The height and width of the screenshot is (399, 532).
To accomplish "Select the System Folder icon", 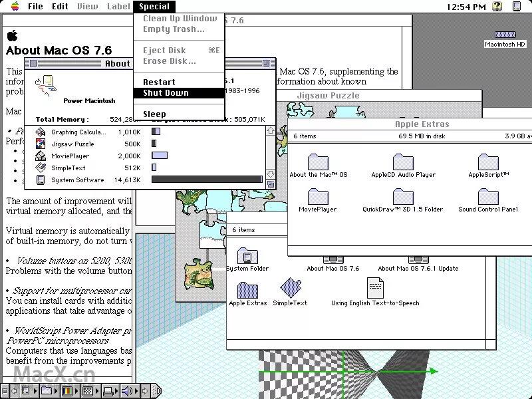I will (247, 255).
